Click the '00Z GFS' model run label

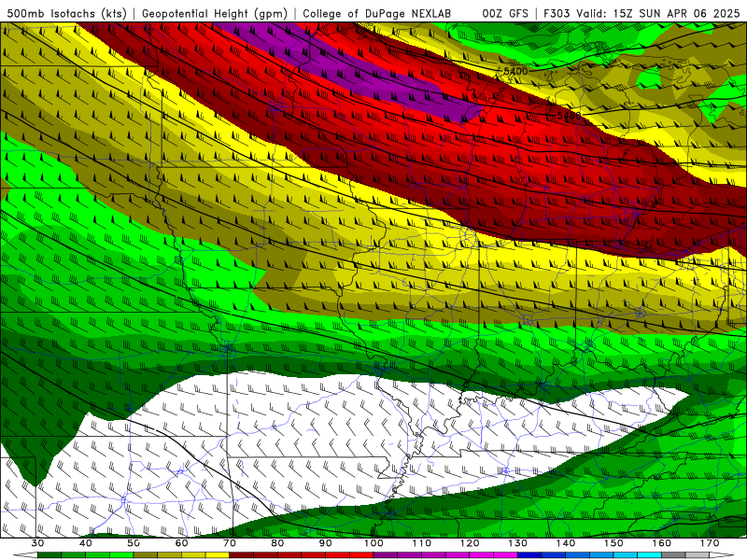click(x=505, y=13)
